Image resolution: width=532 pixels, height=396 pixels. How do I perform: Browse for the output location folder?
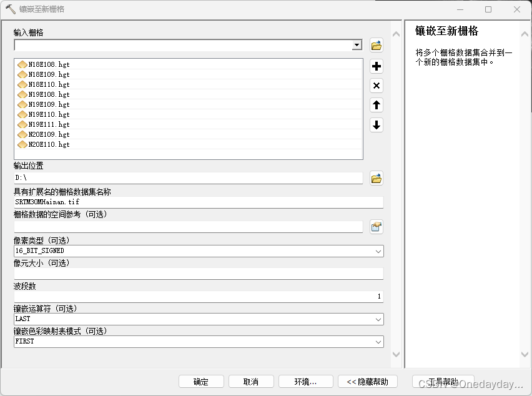pyautogui.click(x=376, y=178)
